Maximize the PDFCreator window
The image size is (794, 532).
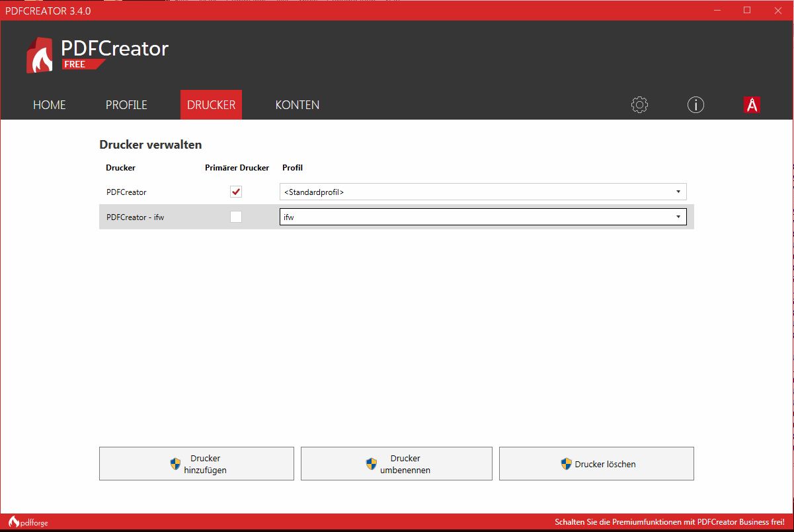pyautogui.click(x=747, y=10)
